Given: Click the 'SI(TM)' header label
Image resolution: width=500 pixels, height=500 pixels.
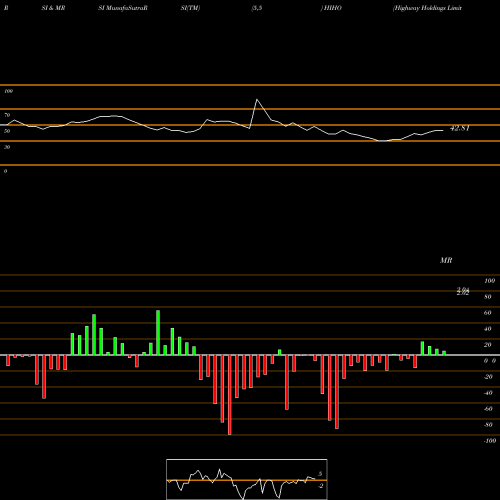Looking at the screenshot, I should (190, 8).
